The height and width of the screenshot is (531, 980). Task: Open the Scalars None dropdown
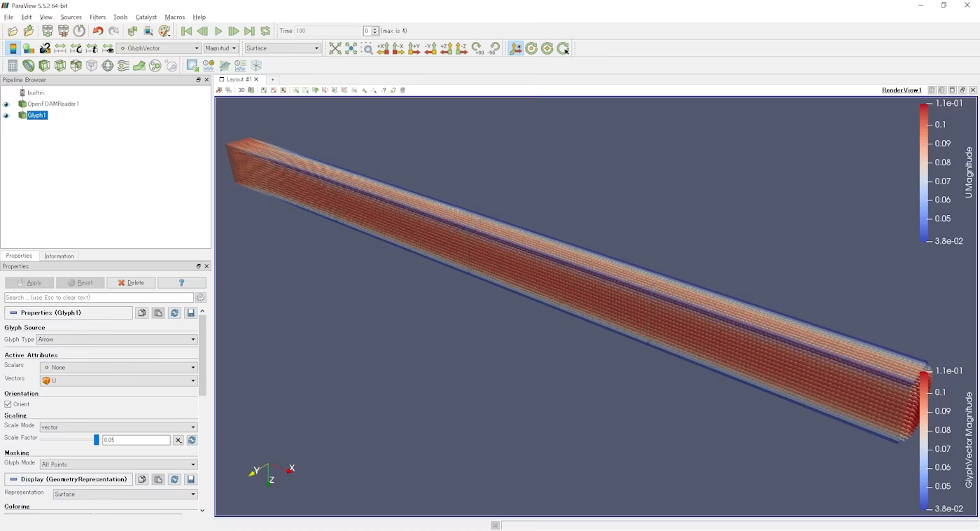tap(119, 367)
